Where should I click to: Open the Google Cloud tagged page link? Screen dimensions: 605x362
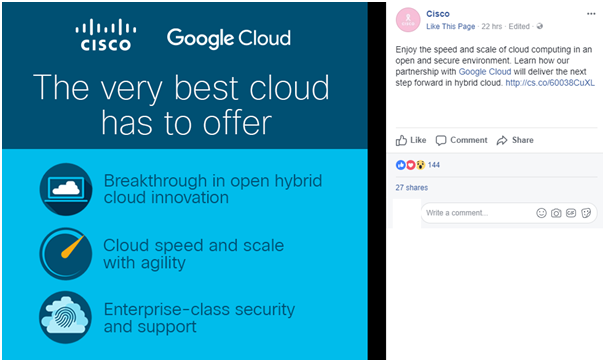485,72
